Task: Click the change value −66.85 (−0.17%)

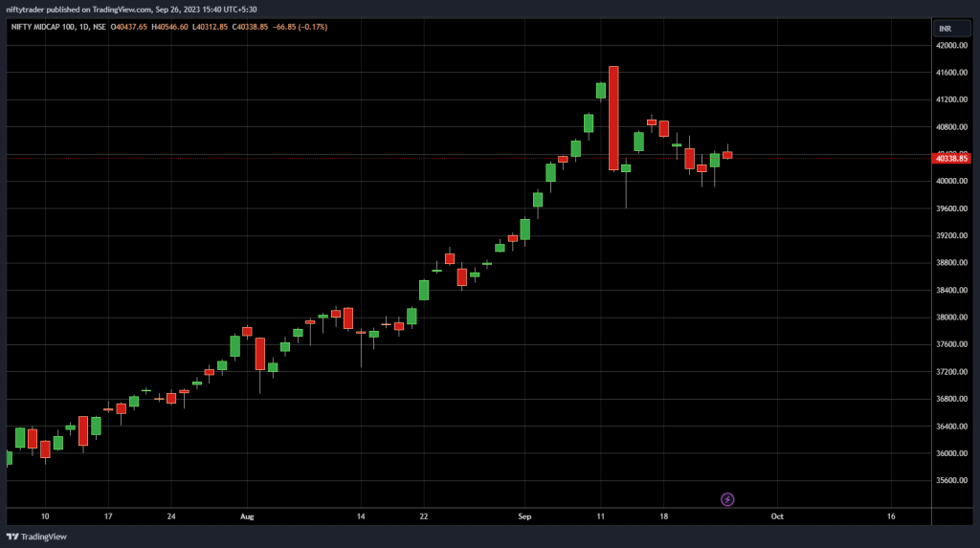Action: click(300, 27)
